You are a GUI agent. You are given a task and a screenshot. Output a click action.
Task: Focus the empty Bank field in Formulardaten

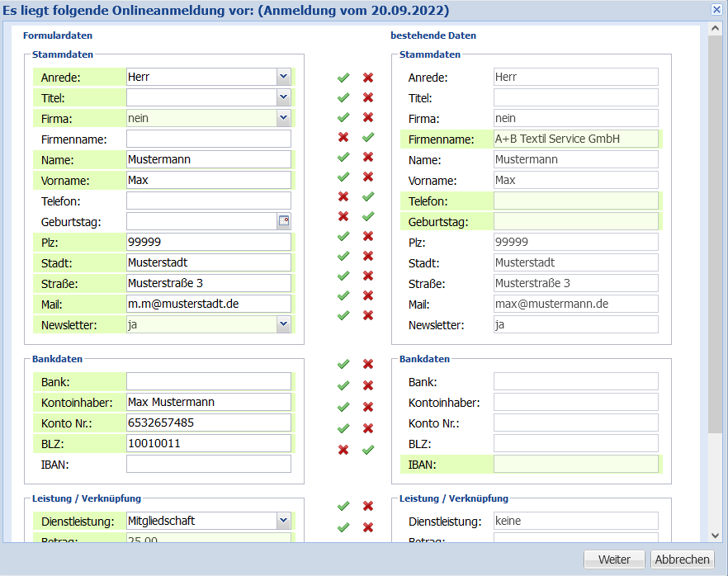point(209,381)
